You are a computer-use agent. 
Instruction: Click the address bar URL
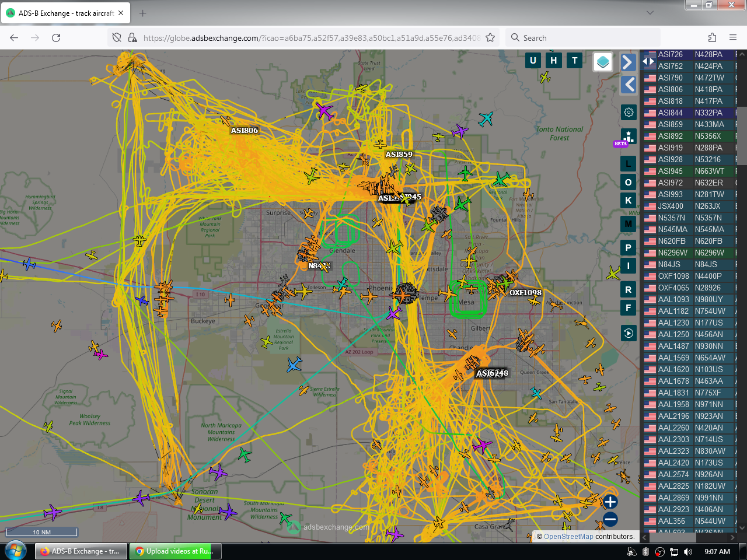tap(311, 38)
